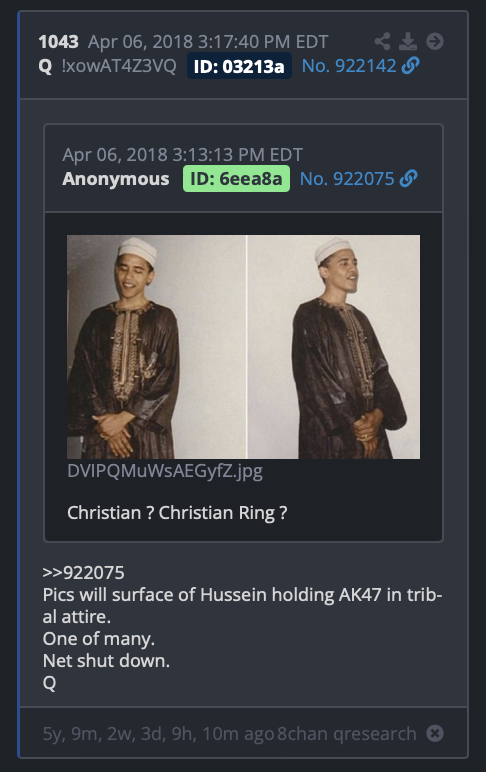Select the tripcode !xowAT4Z3VQ
The height and width of the screenshot is (772, 486).
(119, 66)
